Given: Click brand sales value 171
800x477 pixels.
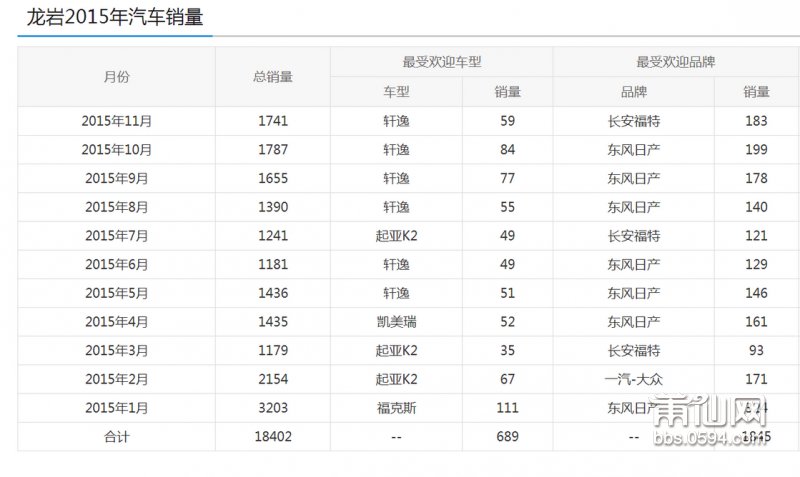Looking at the screenshot, I should (x=756, y=379).
